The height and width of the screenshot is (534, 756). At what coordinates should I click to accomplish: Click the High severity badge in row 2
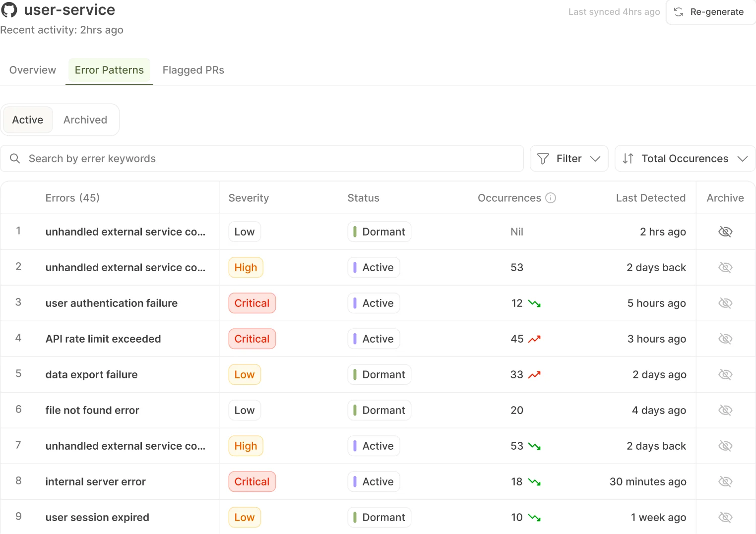(x=246, y=267)
